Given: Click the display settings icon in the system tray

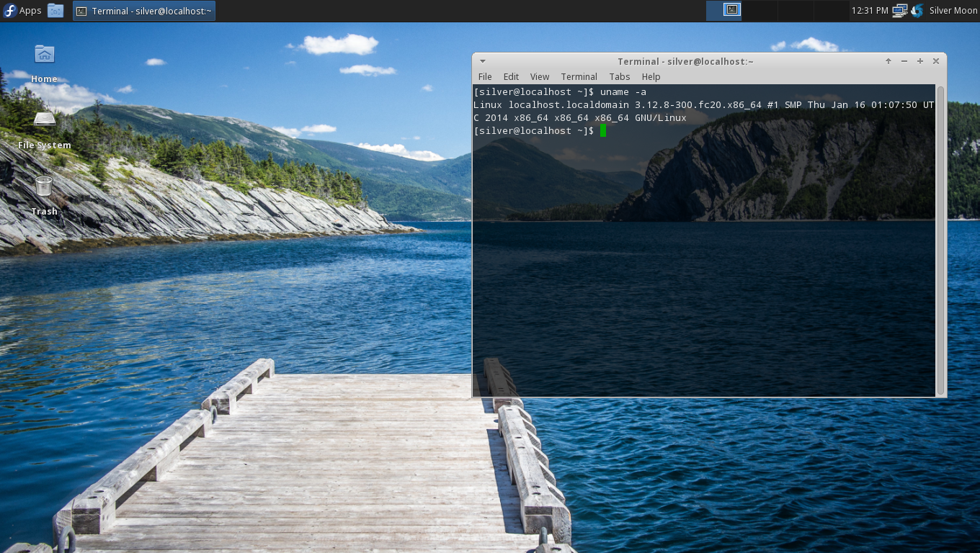Looking at the screenshot, I should tap(899, 10).
